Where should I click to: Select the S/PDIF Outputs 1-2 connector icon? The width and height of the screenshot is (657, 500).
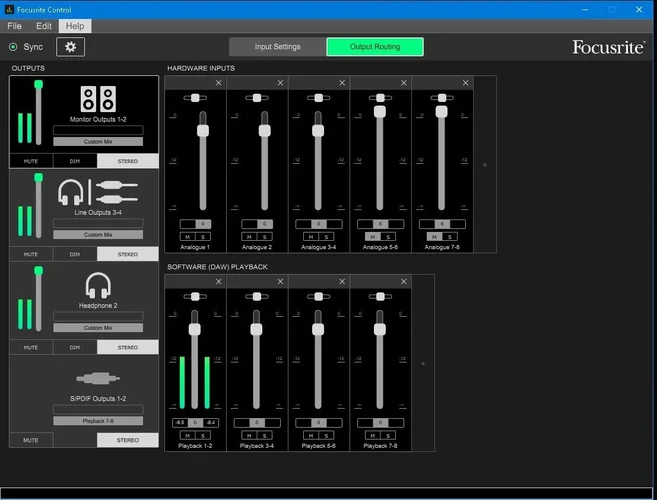[x=98, y=378]
